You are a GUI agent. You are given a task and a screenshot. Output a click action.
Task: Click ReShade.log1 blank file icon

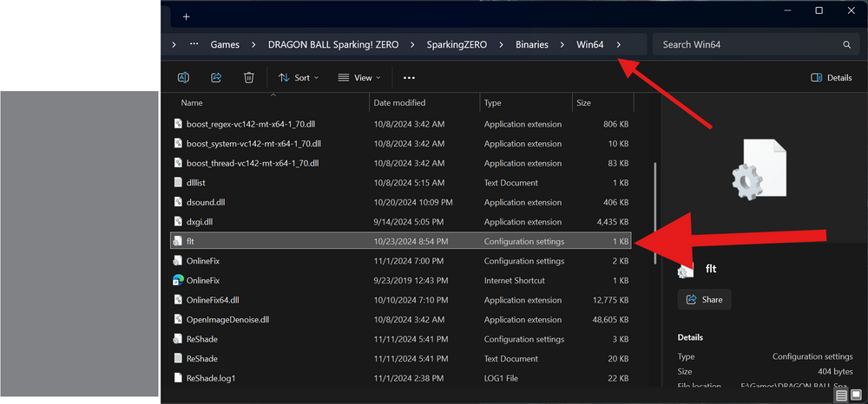tap(178, 378)
